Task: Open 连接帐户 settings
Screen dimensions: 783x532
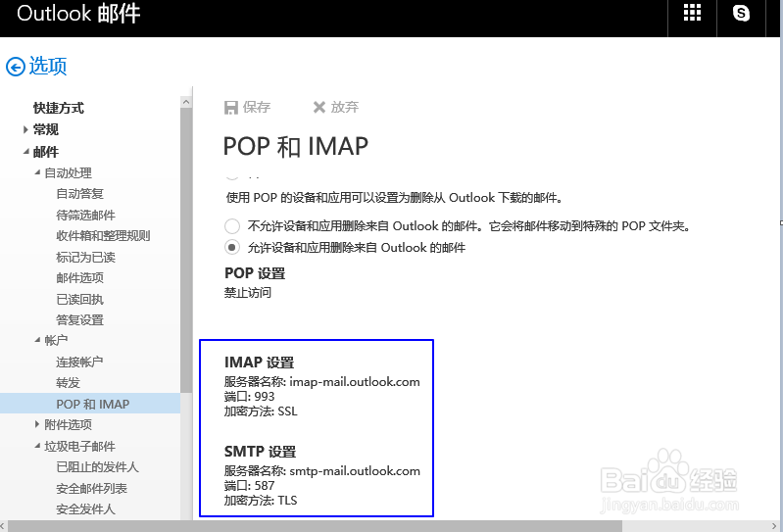Action: coord(80,362)
